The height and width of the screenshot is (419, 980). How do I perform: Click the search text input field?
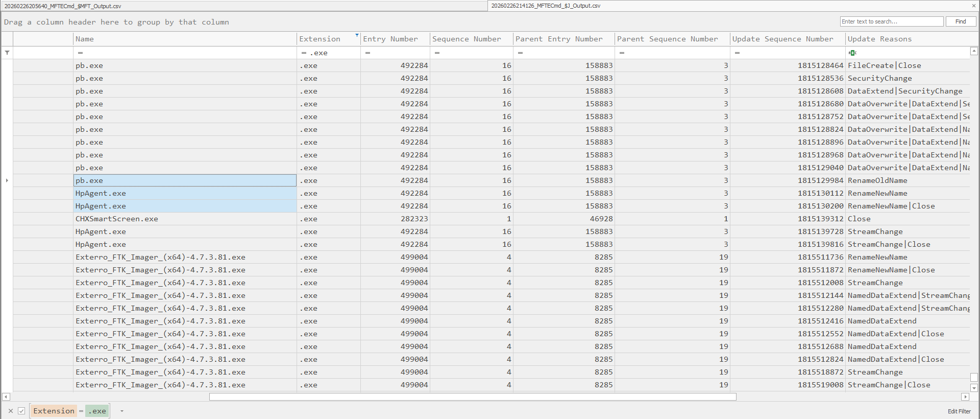[x=891, y=21]
